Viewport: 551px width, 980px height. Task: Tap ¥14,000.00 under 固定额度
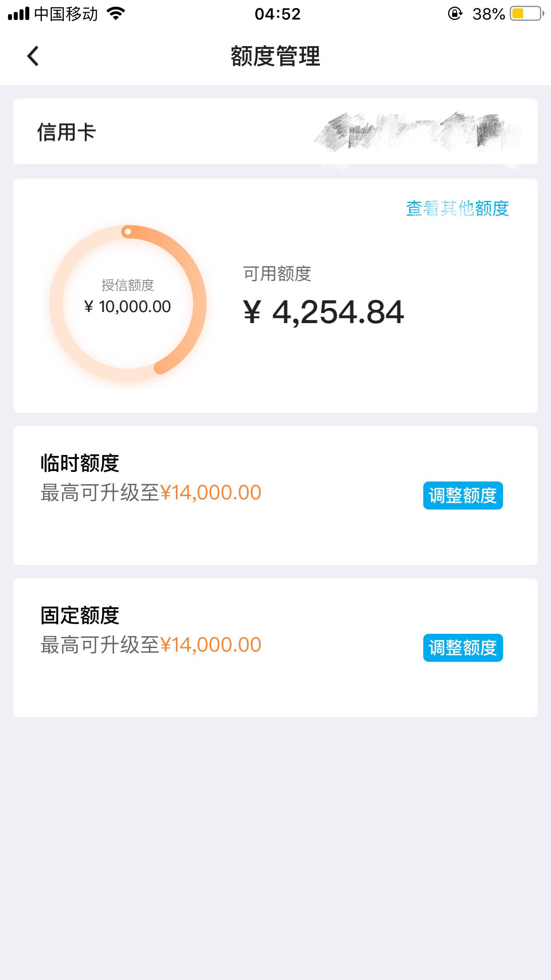[x=211, y=645]
